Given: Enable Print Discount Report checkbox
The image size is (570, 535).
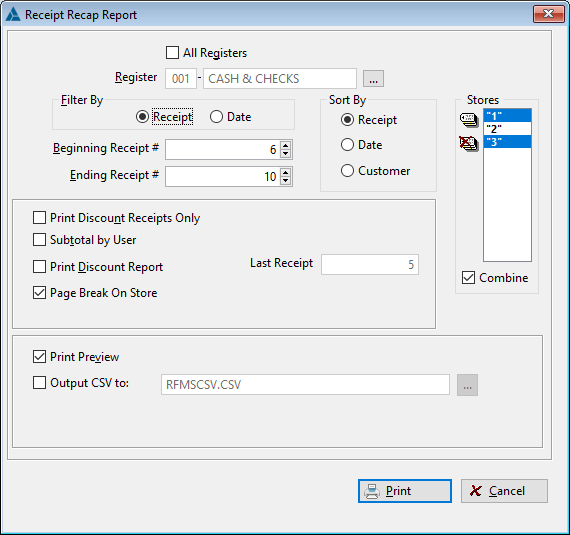Looking at the screenshot, I should pos(39,266).
